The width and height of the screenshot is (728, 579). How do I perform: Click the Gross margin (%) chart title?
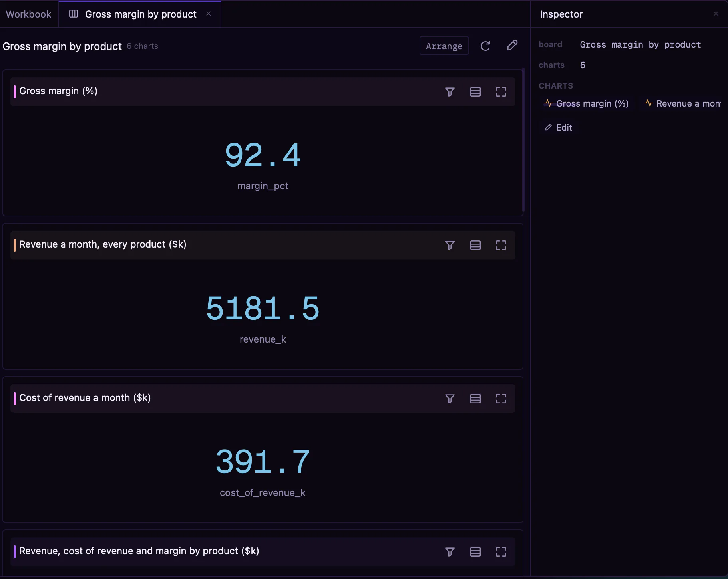click(58, 91)
